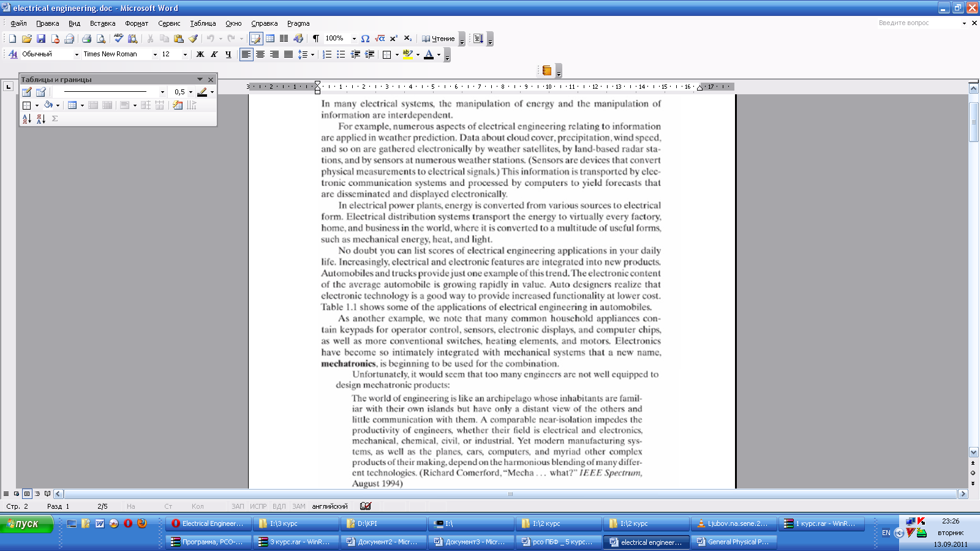Open the Справка menu

coord(264,23)
